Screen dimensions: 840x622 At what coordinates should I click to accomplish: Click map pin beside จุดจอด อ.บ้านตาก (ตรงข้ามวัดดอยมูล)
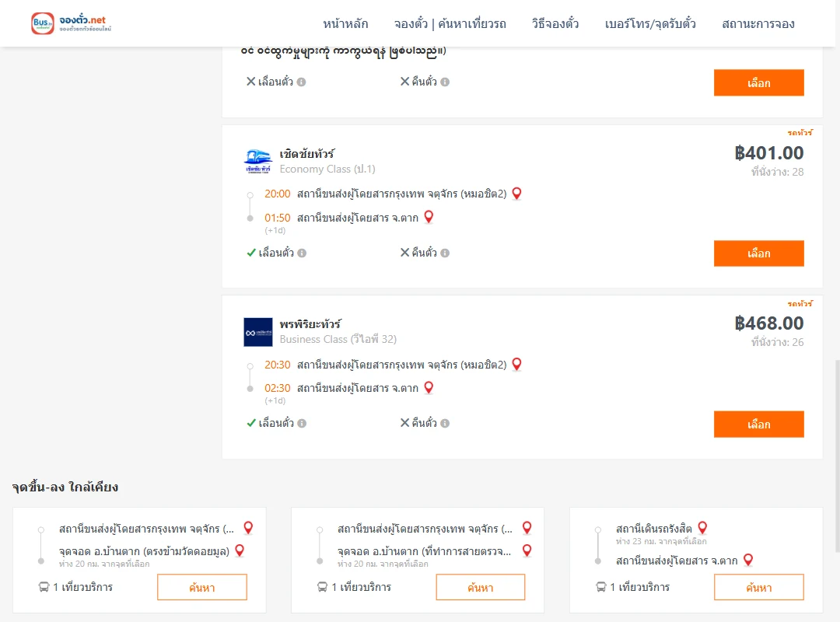(240, 550)
